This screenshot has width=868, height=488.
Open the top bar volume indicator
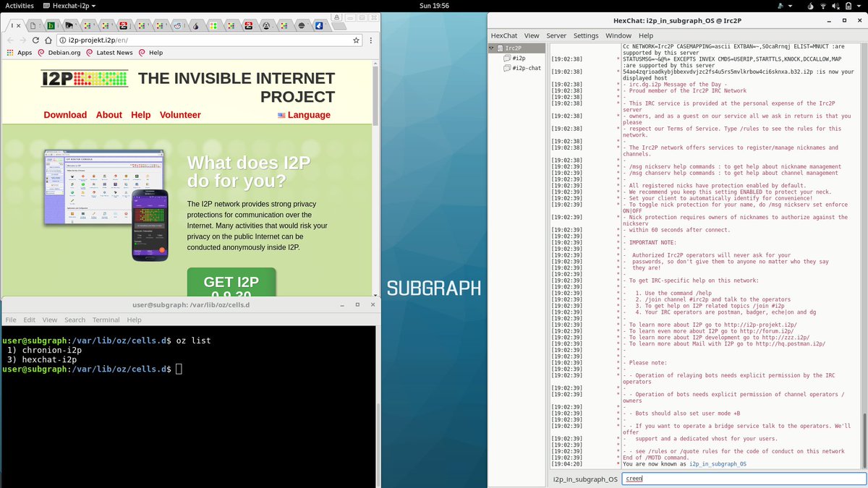pos(835,6)
